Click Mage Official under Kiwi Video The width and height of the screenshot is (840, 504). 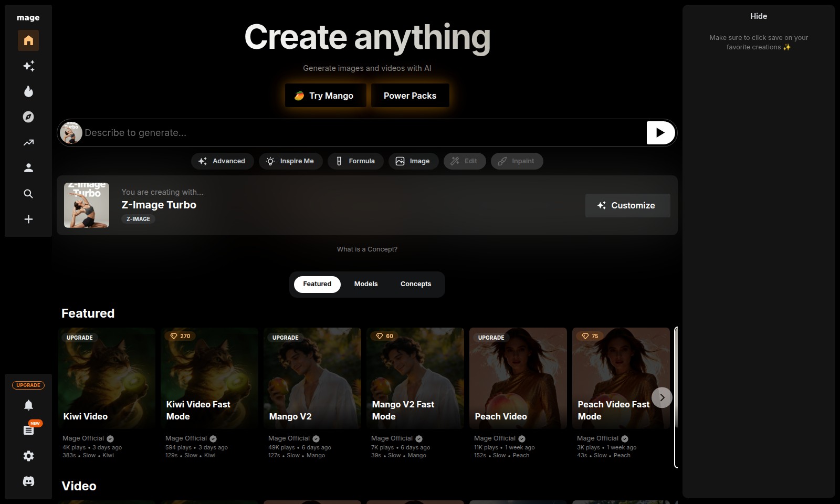83,438
